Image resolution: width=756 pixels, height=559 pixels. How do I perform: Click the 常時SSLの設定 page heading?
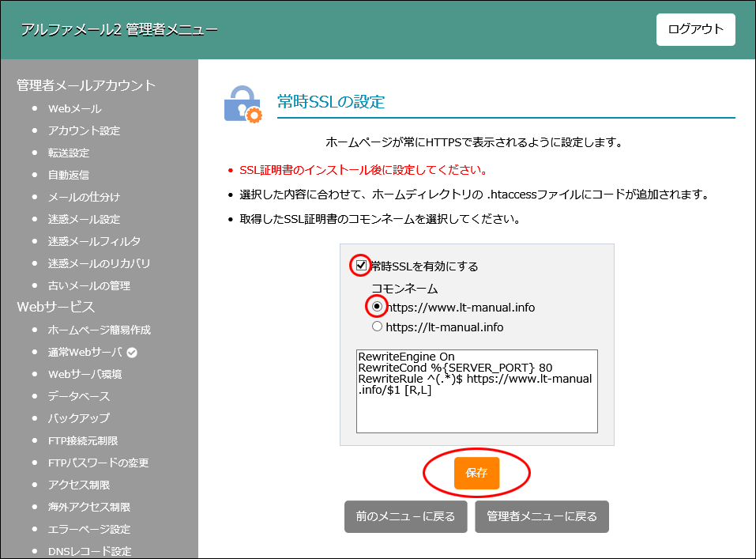pyautogui.click(x=331, y=102)
